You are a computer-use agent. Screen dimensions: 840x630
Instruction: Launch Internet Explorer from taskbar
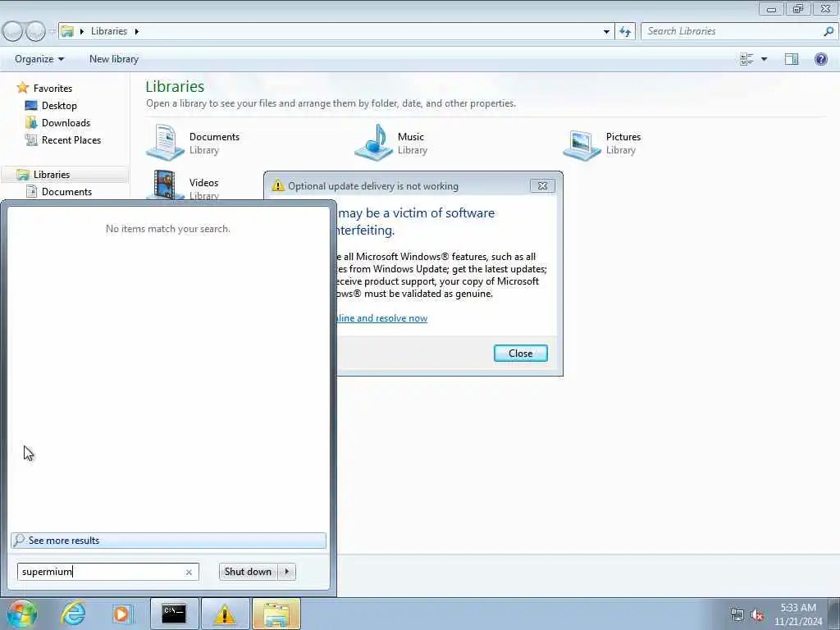click(73, 614)
